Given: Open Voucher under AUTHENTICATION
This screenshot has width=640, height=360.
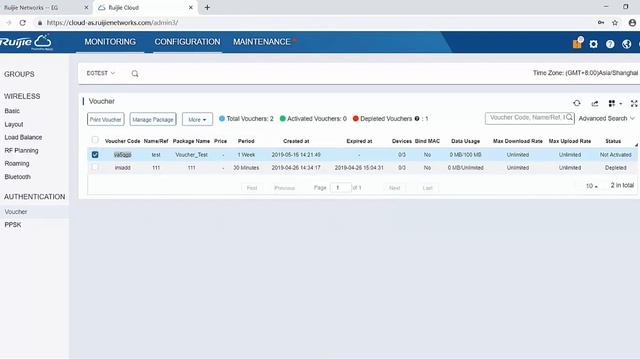Looking at the screenshot, I should point(16,212).
